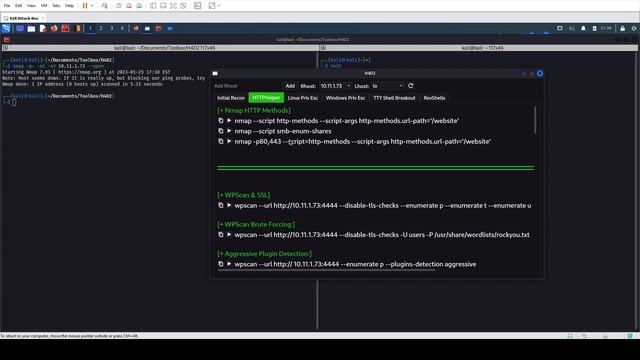This screenshot has height=360, width=640.
Task: Expand the VMware stretch guest dropdown arrow
Action: click(x=219, y=6)
